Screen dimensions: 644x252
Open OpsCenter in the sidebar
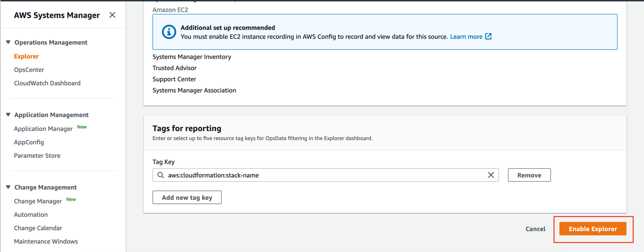click(29, 70)
